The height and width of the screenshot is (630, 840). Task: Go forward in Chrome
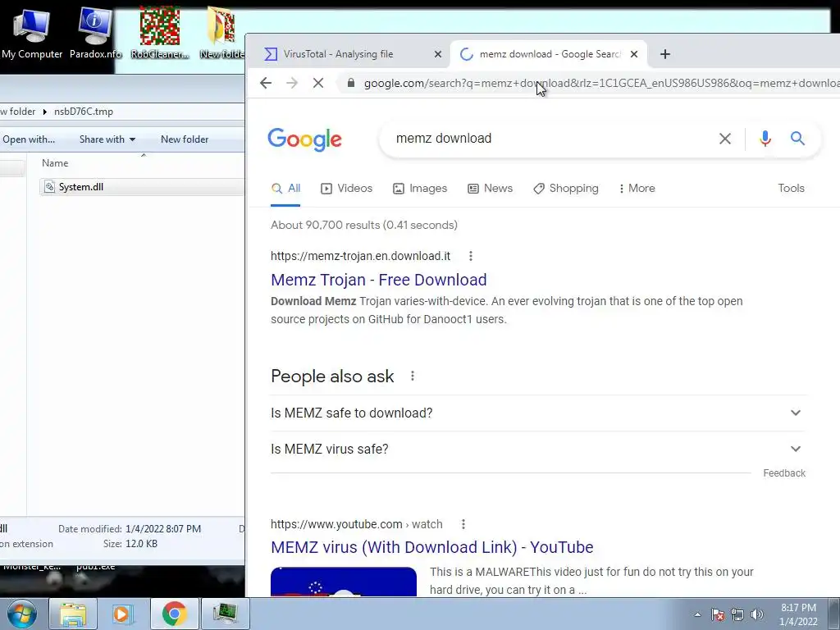292,83
